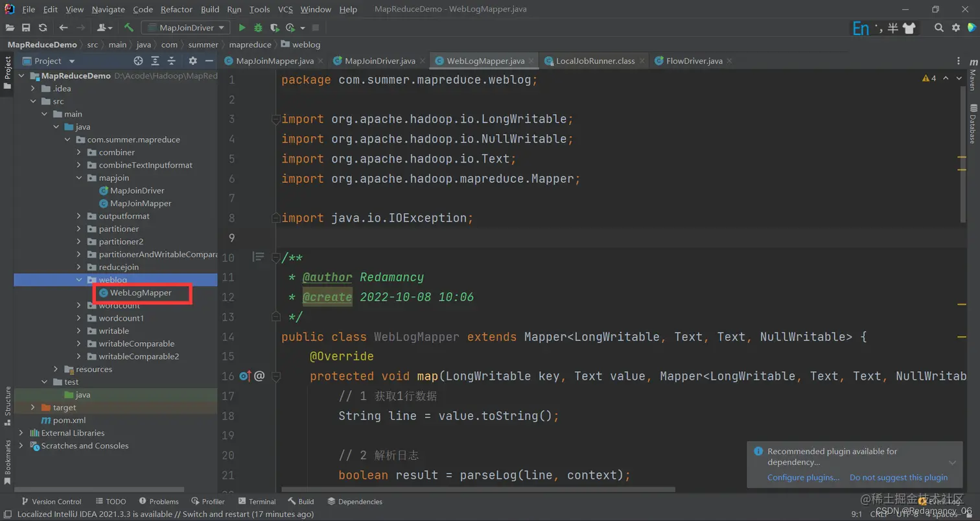Viewport: 980px width, 521px height.
Task: Run with Coverage using the shield icon
Action: 274,28
